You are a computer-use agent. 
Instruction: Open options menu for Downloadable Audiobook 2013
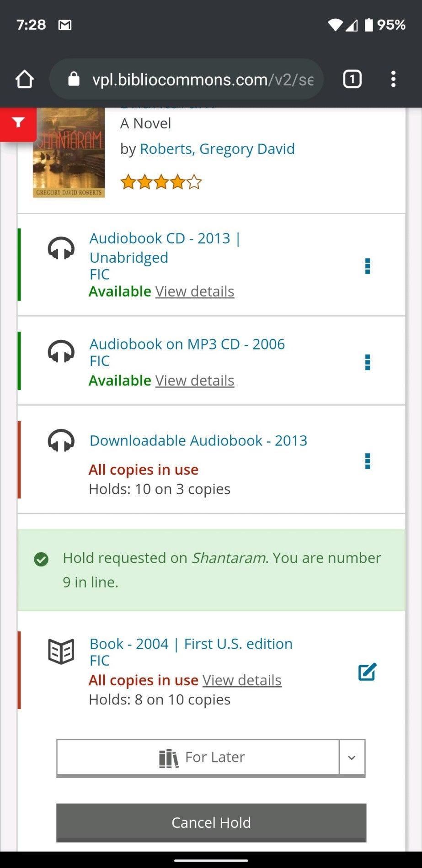click(367, 461)
